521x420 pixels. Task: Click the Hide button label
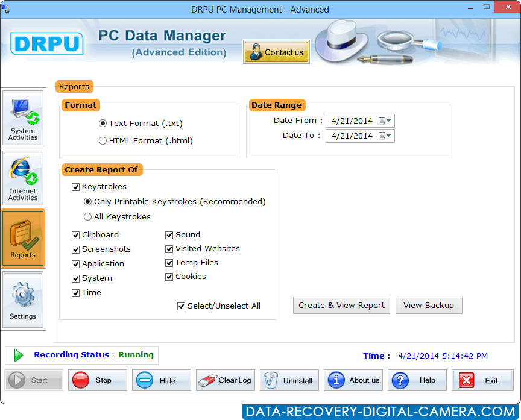click(168, 381)
